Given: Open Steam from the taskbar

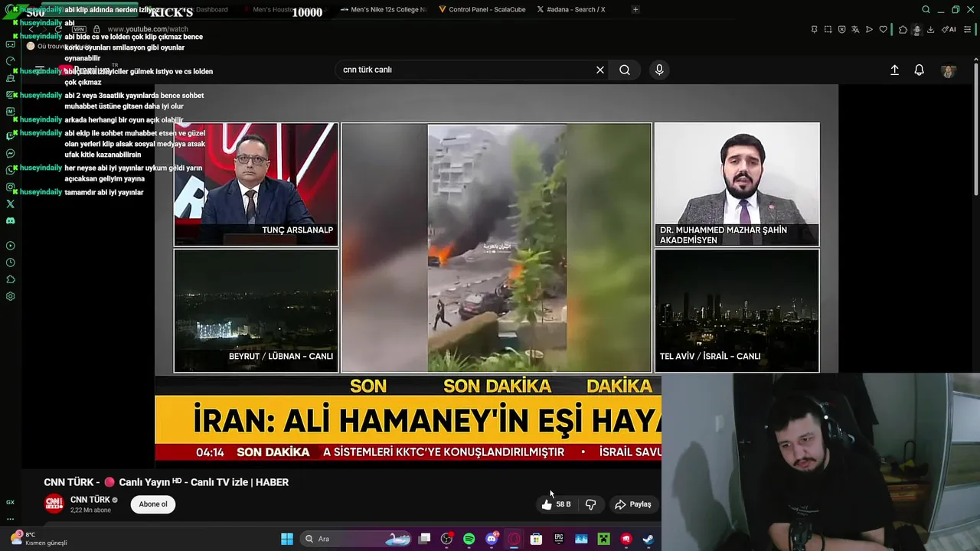Looking at the screenshot, I should click(x=648, y=539).
